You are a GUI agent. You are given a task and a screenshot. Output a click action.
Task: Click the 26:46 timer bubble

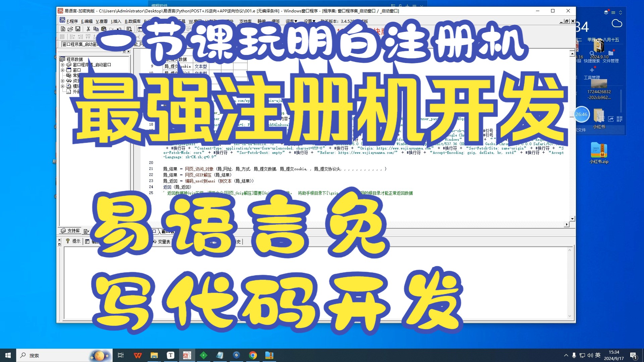pos(582,114)
